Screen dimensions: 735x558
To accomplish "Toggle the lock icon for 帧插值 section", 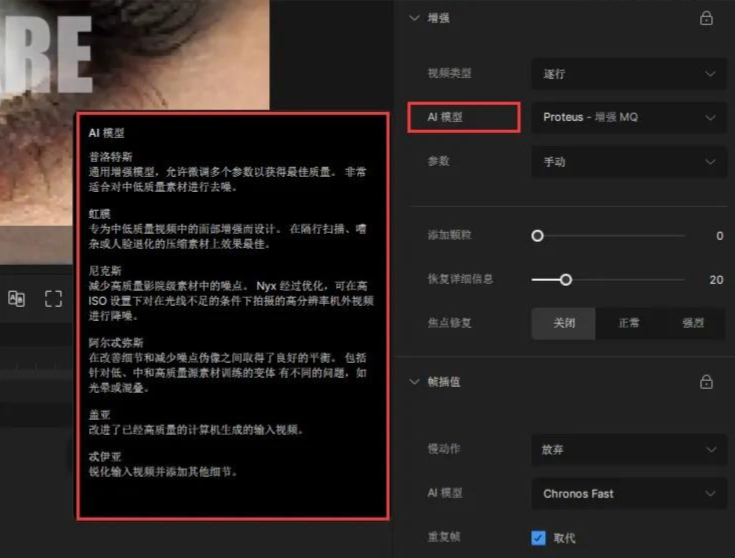I will point(706,382).
